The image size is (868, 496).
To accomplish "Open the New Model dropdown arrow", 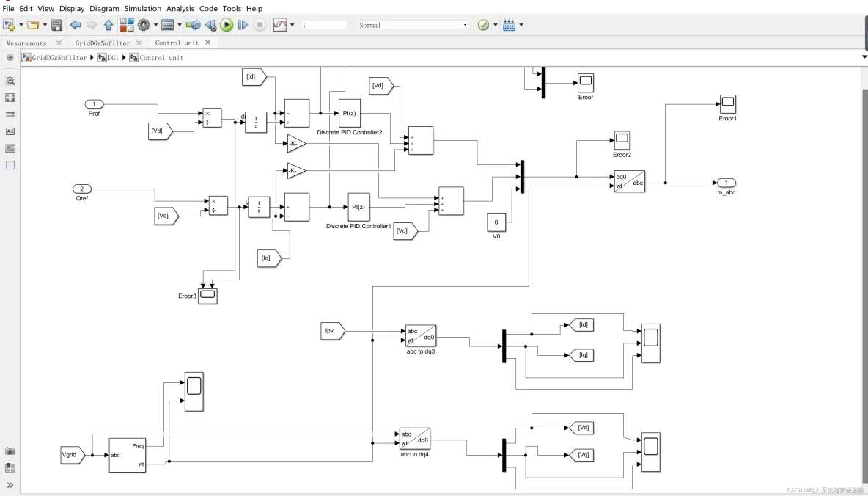I will click(x=21, y=25).
